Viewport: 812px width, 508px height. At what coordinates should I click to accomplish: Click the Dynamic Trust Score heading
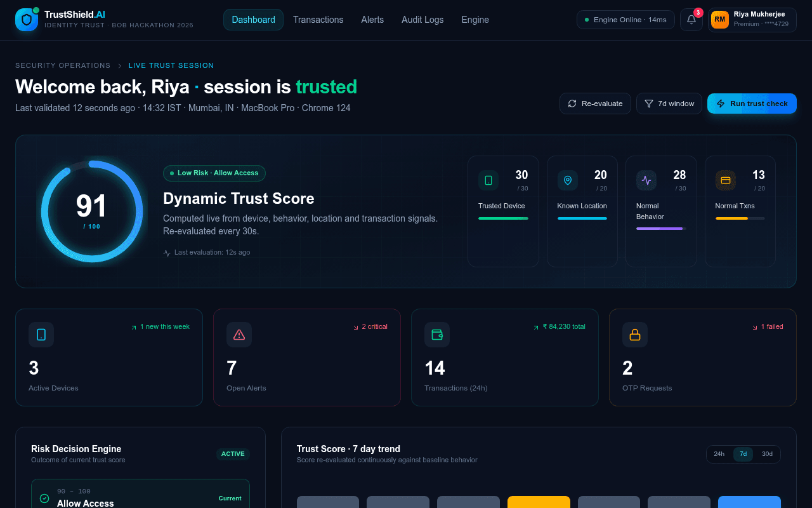(239, 199)
